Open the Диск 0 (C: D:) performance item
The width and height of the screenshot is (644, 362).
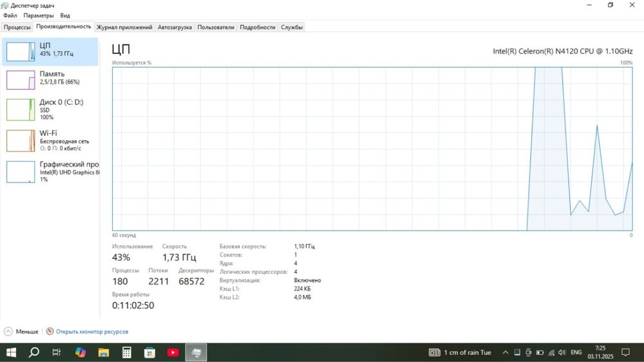coord(50,110)
